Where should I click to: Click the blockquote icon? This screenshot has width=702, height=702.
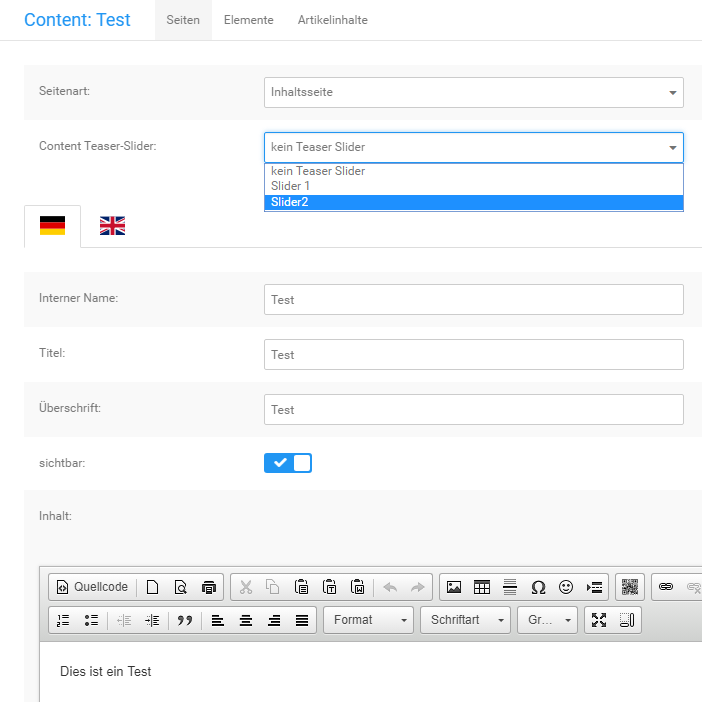coord(184,620)
